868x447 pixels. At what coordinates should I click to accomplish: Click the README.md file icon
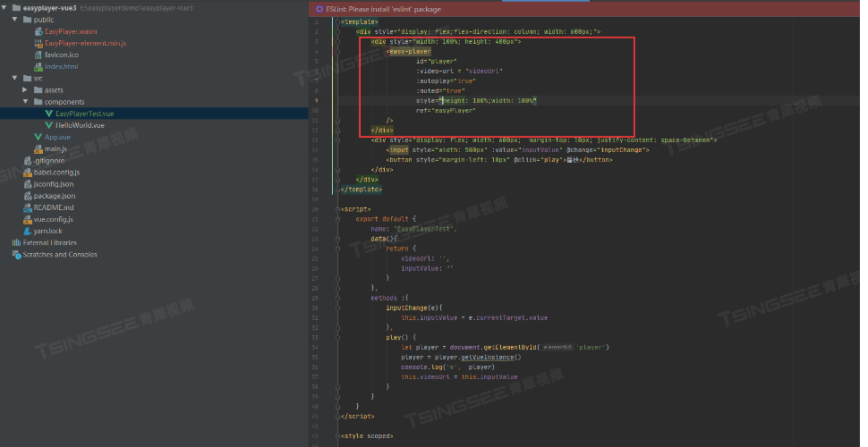coord(27,207)
